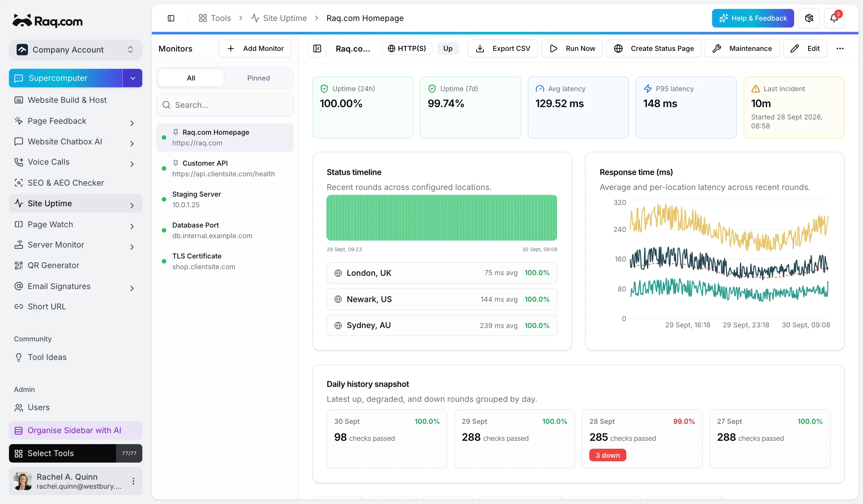Click Create Status Page
This screenshot has height=504, width=863.
pyautogui.click(x=654, y=49)
